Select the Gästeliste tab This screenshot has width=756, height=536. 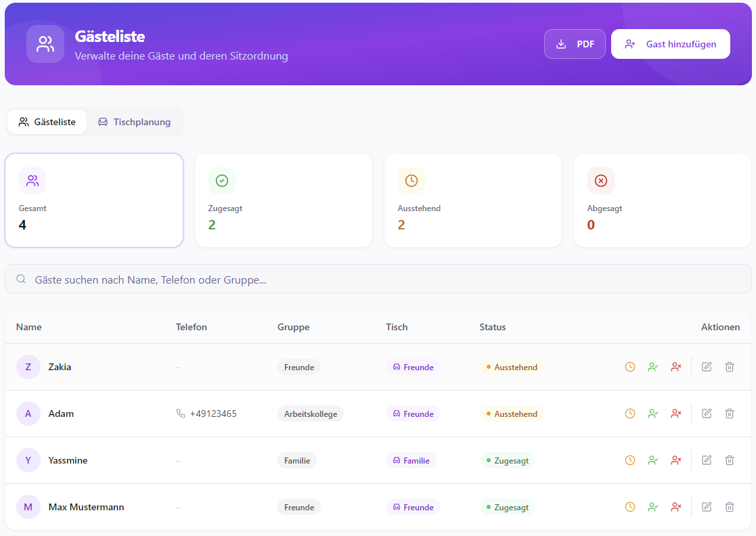tap(47, 122)
